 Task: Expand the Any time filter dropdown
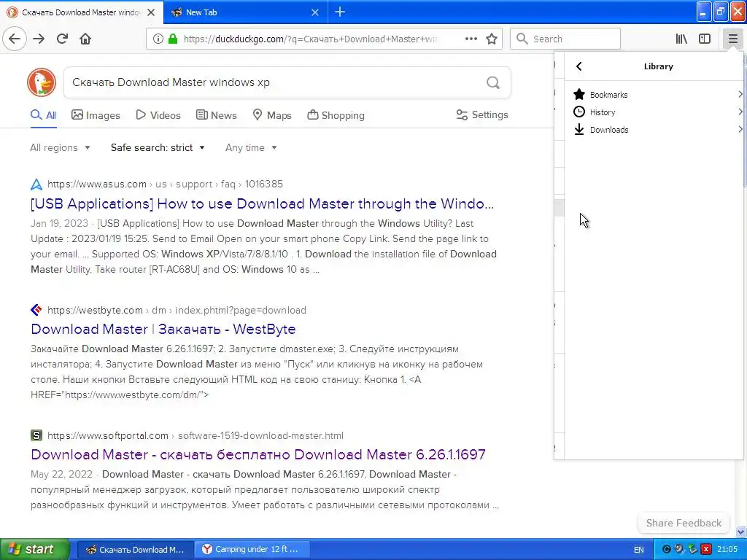tap(251, 147)
